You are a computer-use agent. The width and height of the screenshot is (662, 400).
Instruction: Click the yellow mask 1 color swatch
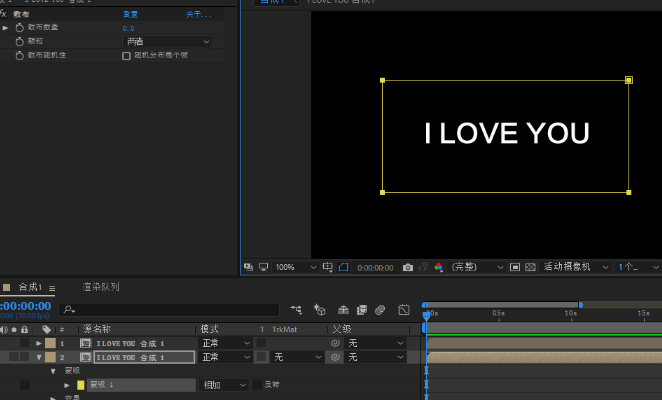[81, 384]
